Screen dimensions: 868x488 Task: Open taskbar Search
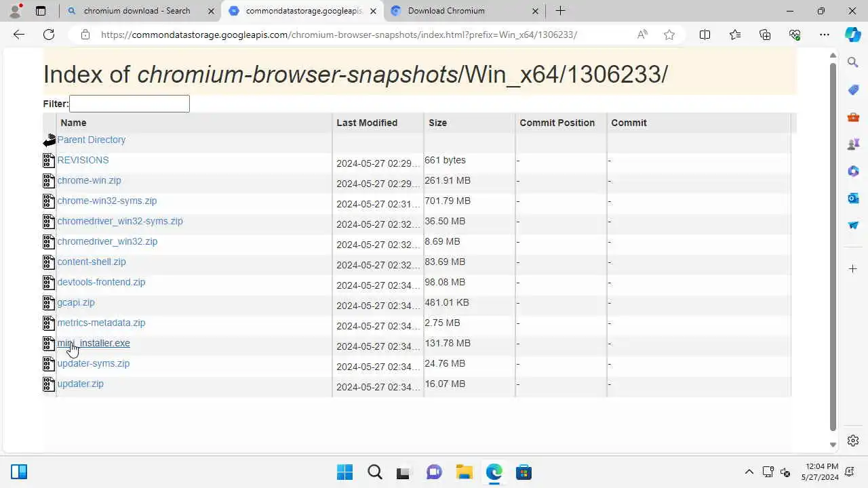coord(374,472)
